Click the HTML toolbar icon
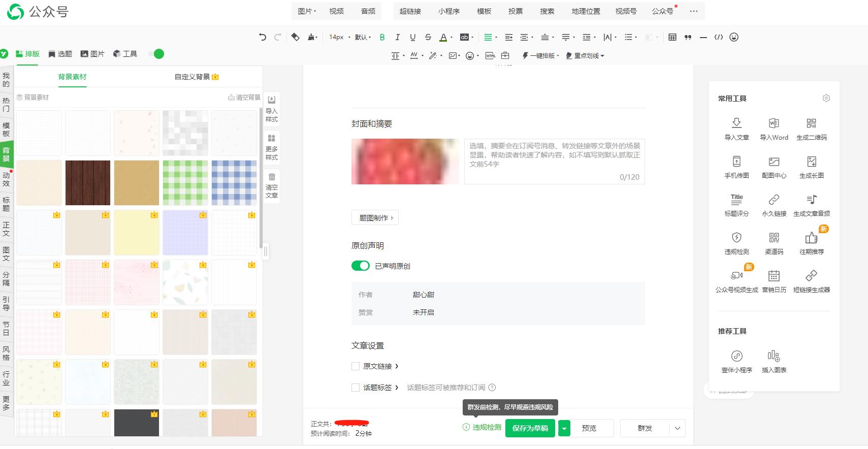This screenshot has width=868, height=449. (490, 55)
